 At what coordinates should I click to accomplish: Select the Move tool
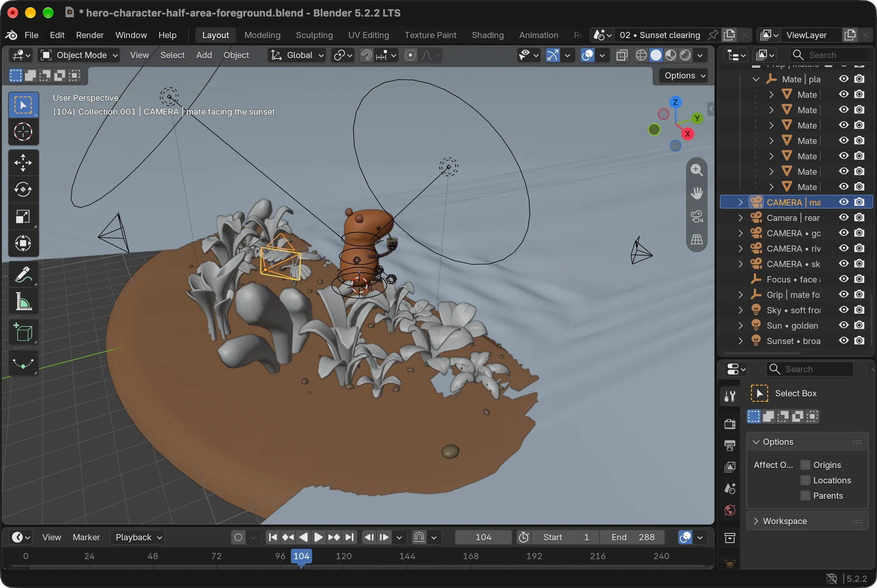pos(23,162)
